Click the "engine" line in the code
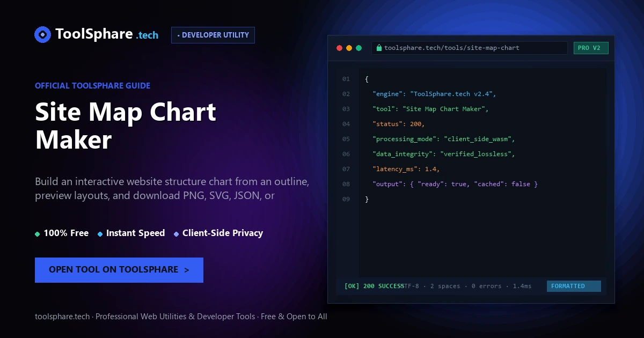The width and height of the screenshot is (644, 338). click(434, 94)
